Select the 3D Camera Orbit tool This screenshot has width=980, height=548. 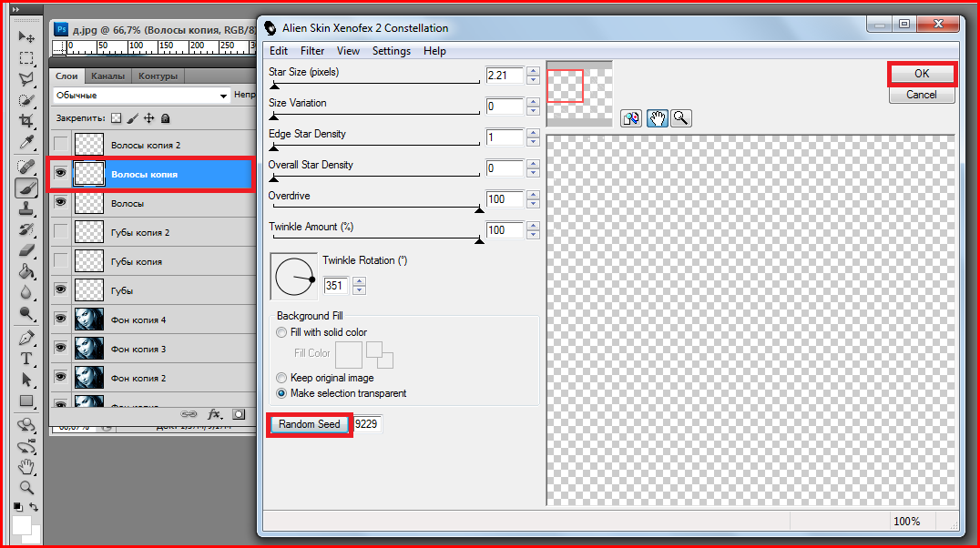coord(26,446)
